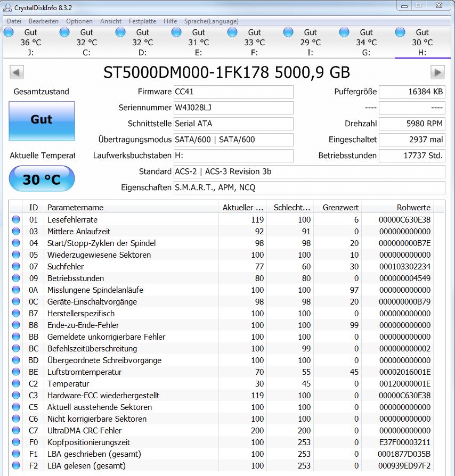Click status orb for Lesefehlerrate row

16,219
